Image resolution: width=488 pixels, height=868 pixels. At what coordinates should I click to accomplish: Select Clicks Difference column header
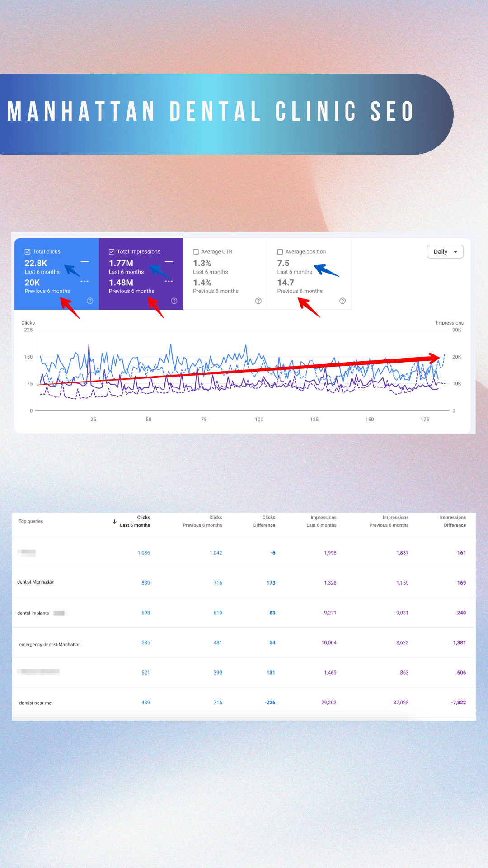[264, 521]
